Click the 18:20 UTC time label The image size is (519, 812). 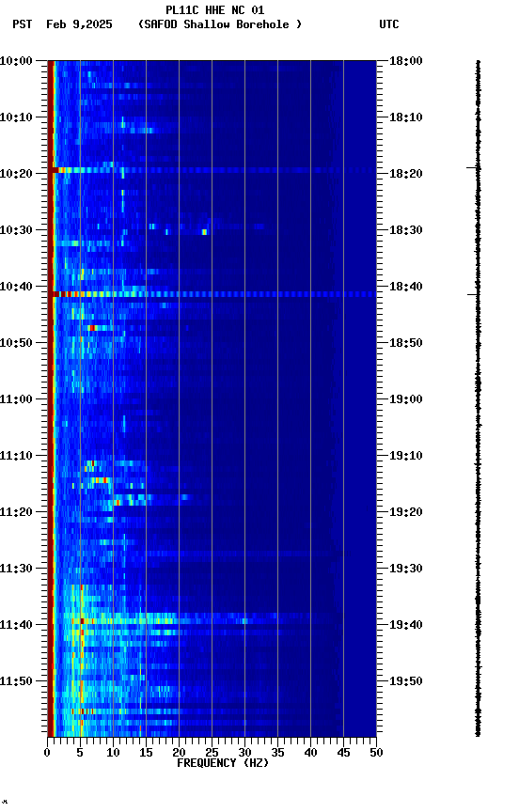(406, 174)
